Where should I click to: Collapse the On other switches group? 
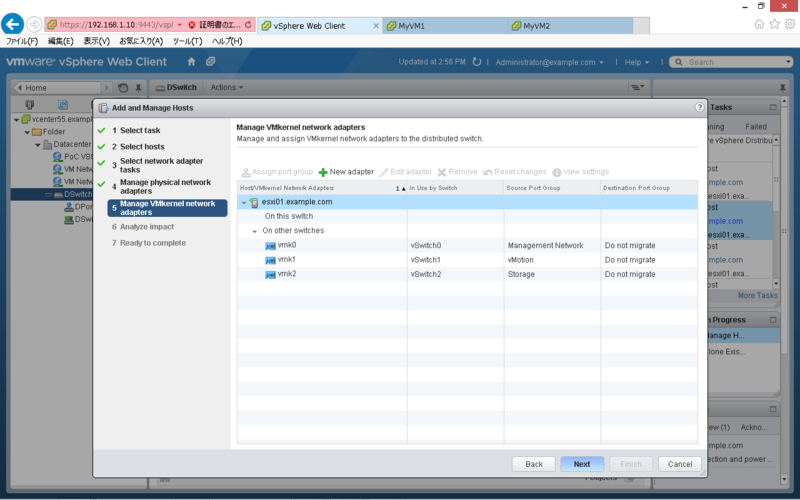[255, 231]
